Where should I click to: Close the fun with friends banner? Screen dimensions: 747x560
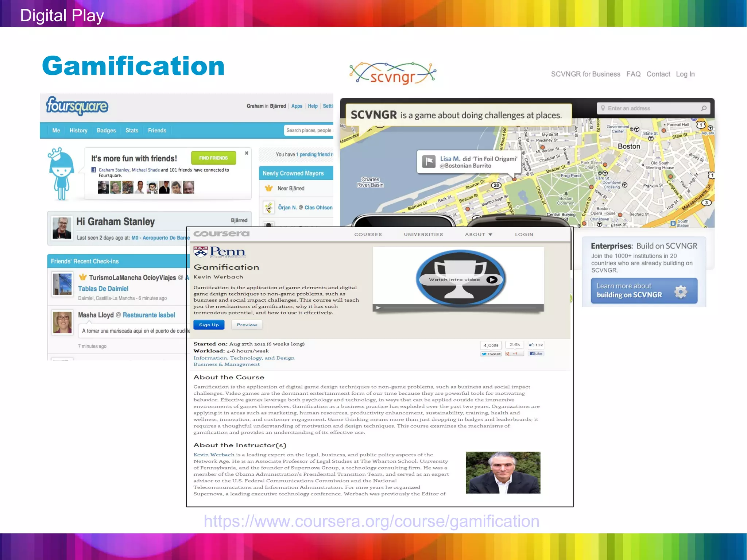247,153
